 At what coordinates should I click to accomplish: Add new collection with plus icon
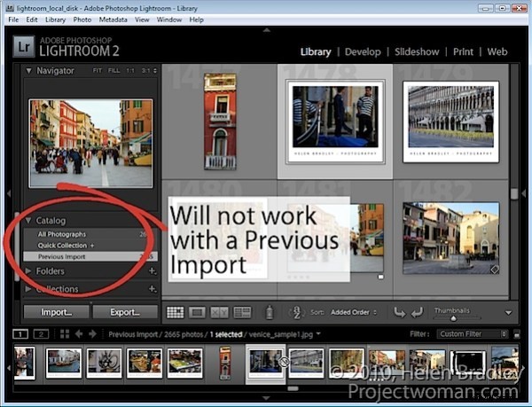click(x=153, y=289)
